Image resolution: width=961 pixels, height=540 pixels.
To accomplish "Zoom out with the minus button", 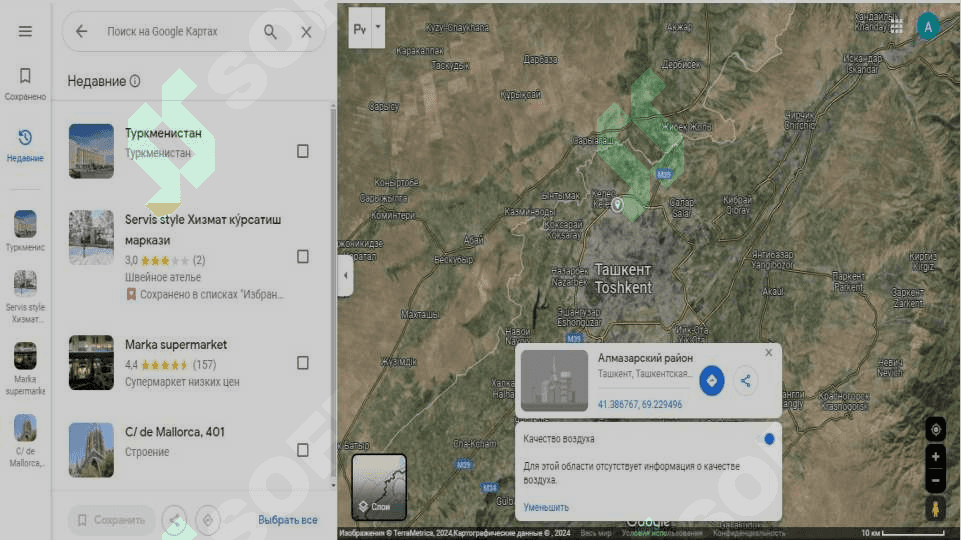I will [x=935, y=480].
